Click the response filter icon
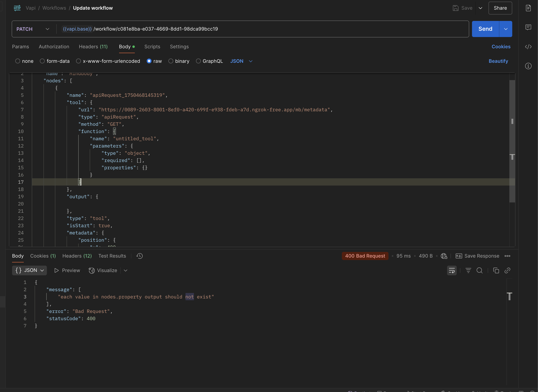The height and width of the screenshot is (392, 538). (x=468, y=270)
